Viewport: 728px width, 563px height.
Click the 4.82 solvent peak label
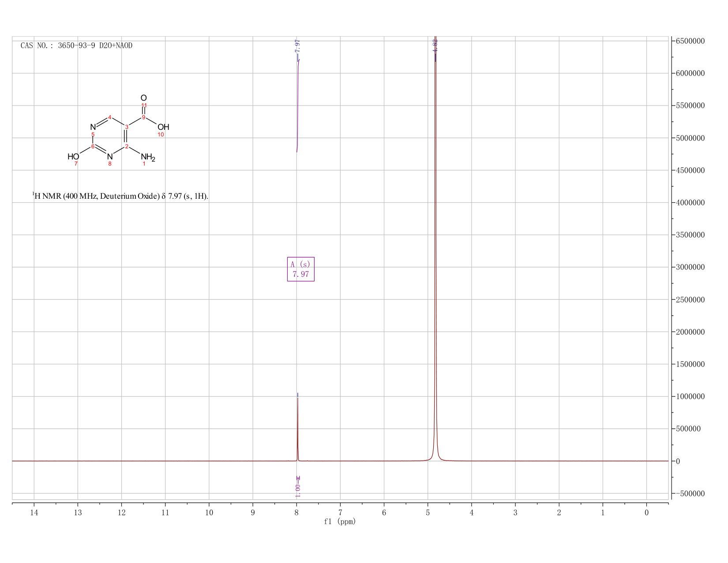tap(435, 45)
